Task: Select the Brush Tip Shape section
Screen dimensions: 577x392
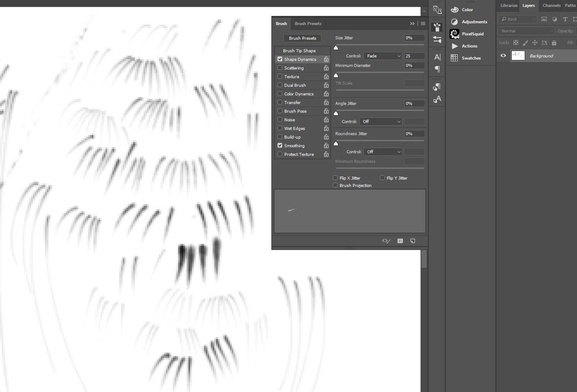Action: [x=302, y=51]
